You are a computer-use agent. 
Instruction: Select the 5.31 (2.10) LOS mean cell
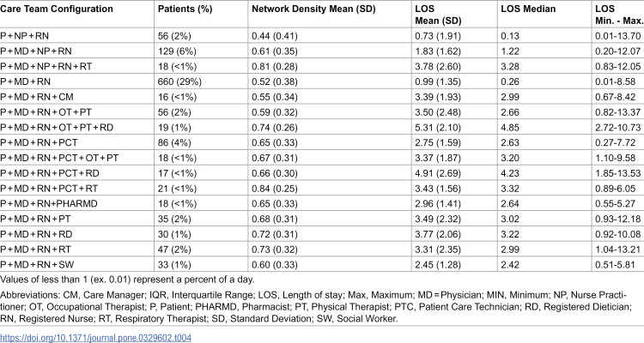[438, 128]
